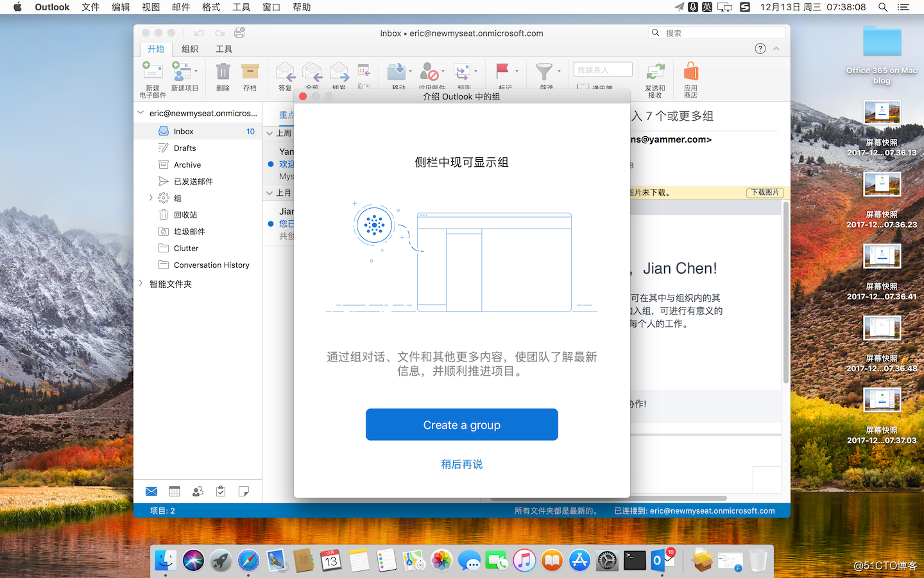Open Safari from the Dock
This screenshot has width=924, height=578.
pos(248,561)
